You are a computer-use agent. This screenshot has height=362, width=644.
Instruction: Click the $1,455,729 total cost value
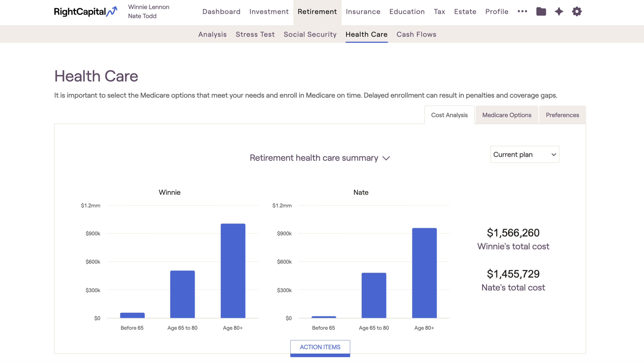coord(513,274)
